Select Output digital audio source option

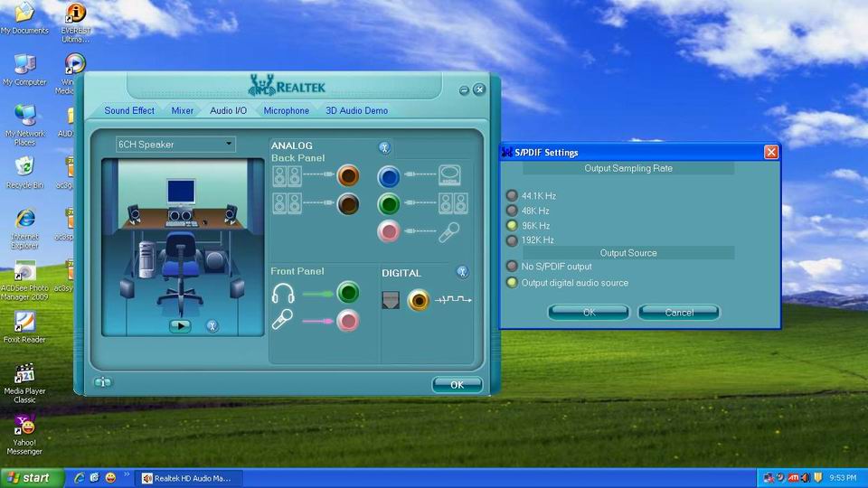pyautogui.click(x=512, y=282)
